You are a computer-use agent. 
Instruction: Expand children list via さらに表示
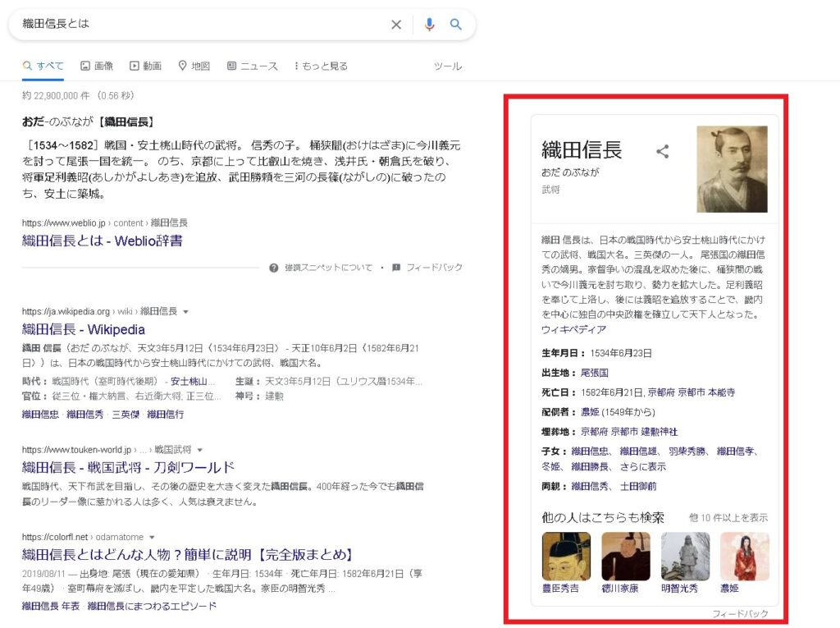click(x=643, y=466)
